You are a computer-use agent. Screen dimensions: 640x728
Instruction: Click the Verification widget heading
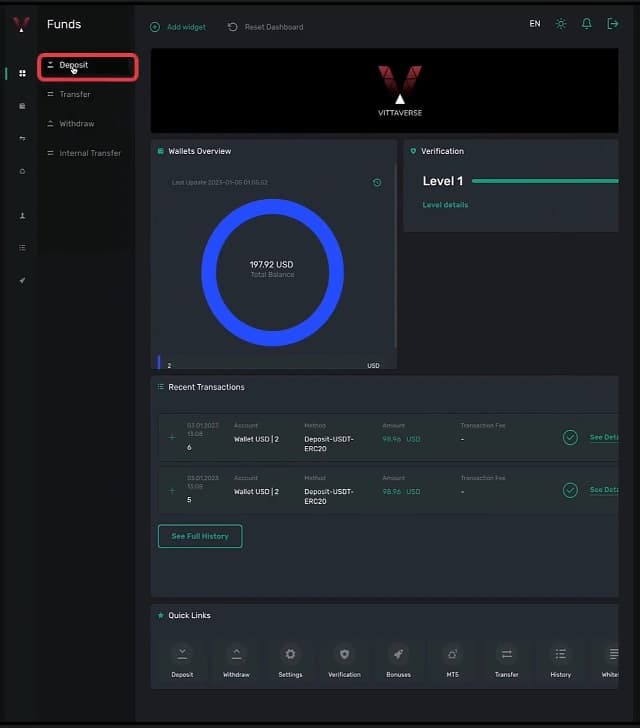click(442, 151)
